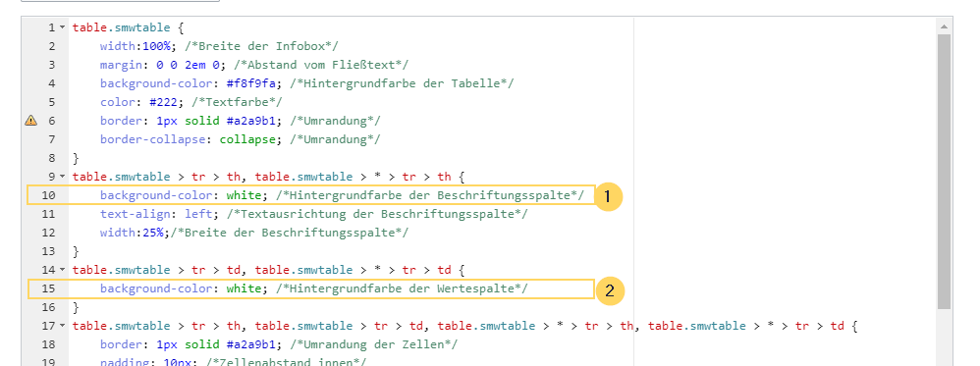Select line number 10 in the gutter
980x366 pixels.
click(x=48, y=195)
